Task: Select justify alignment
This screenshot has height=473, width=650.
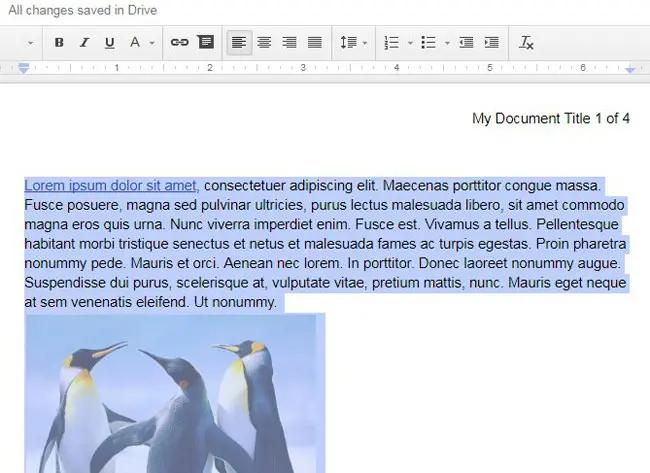Action: tap(314, 43)
